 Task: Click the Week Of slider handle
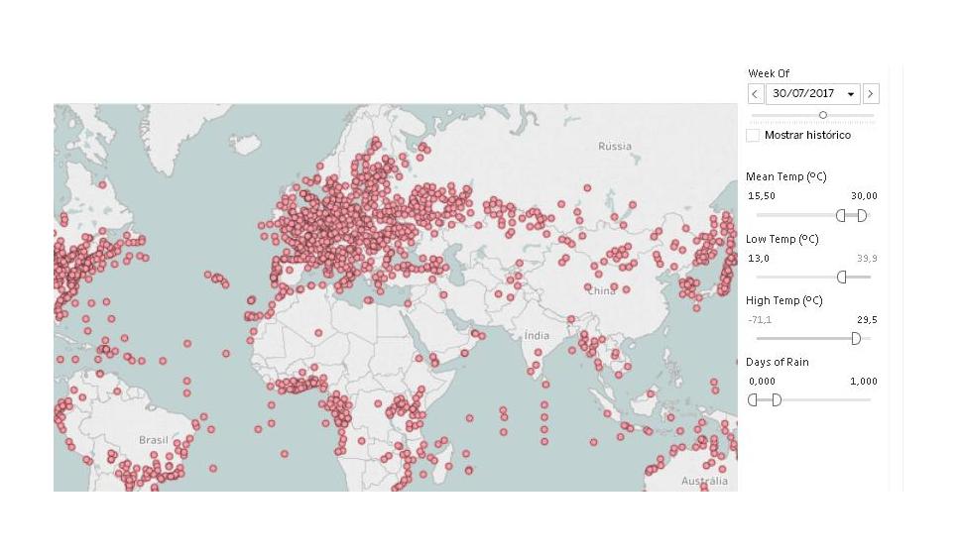(x=823, y=115)
